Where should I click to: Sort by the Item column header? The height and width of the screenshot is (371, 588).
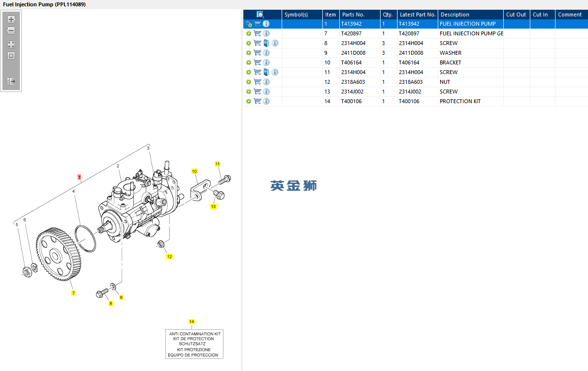[331, 15]
